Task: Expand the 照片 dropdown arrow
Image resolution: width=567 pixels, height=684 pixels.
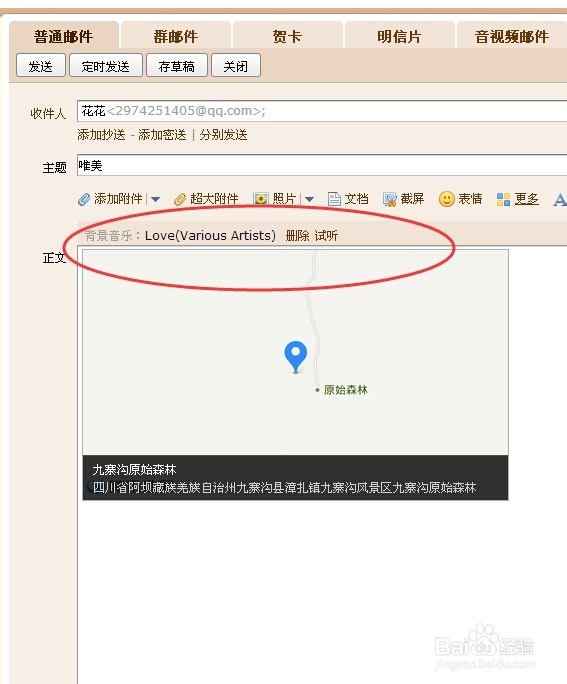Action: [309, 200]
